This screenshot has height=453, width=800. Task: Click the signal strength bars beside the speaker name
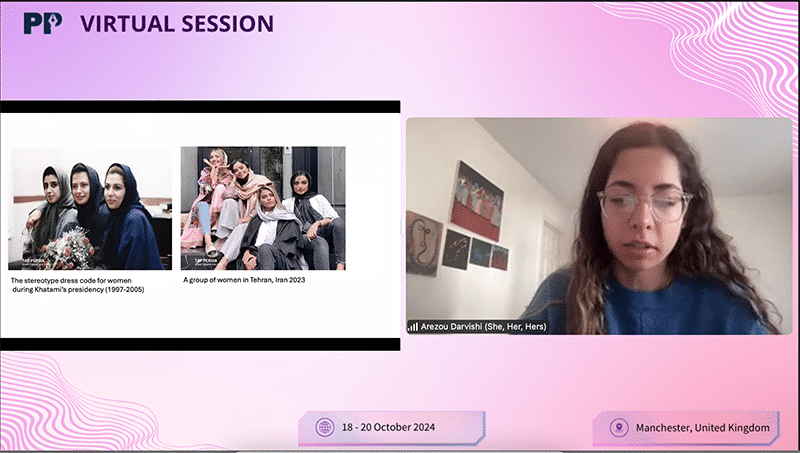pos(412,326)
